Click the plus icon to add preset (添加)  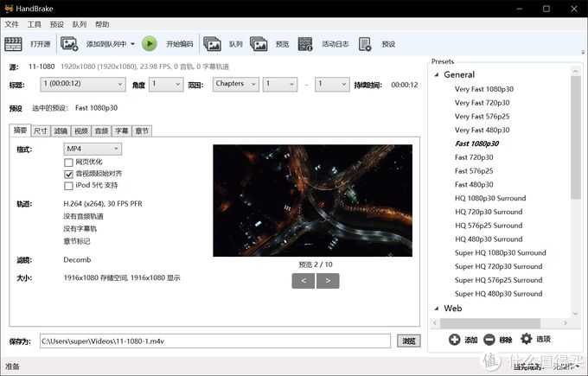(455, 340)
